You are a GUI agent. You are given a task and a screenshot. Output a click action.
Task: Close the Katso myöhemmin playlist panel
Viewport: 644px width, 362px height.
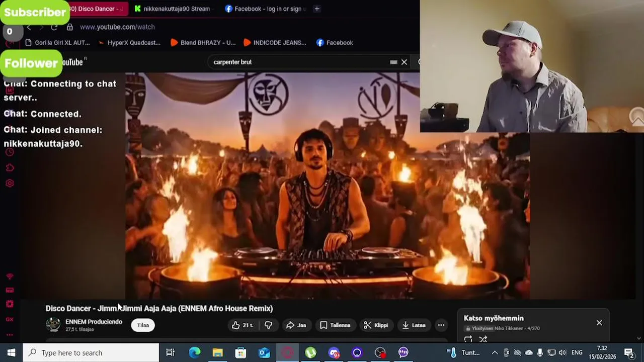(x=599, y=323)
